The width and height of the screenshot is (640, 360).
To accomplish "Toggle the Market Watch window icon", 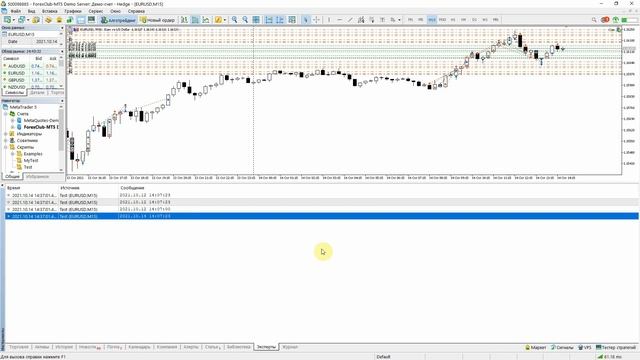I will pyautogui.click(x=48, y=20).
